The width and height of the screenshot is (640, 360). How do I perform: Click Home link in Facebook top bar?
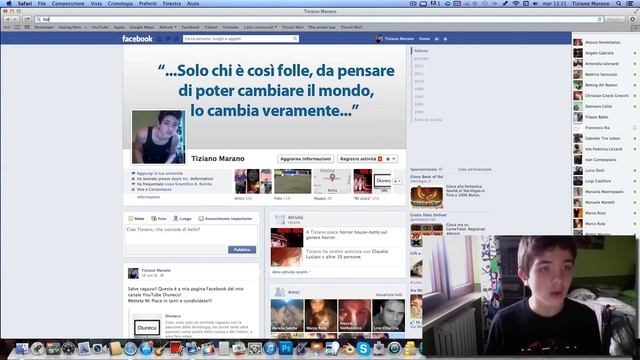[x=424, y=39]
